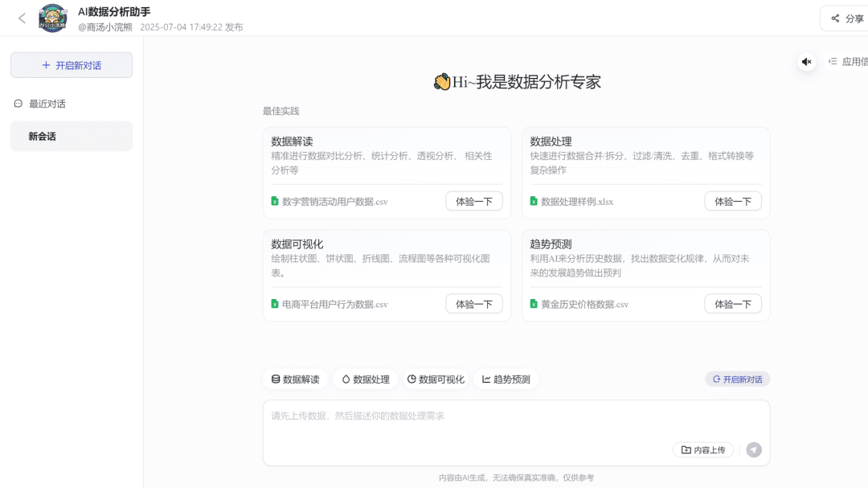
Task: Click the file icon beside 黄金历史价格数据.csv
Action: click(x=534, y=304)
